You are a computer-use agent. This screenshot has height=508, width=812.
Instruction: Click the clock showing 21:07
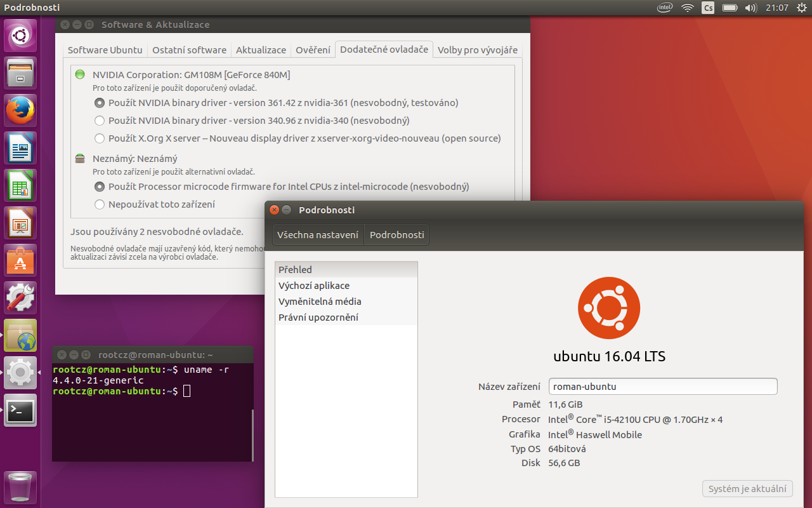[x=777, y=8]
